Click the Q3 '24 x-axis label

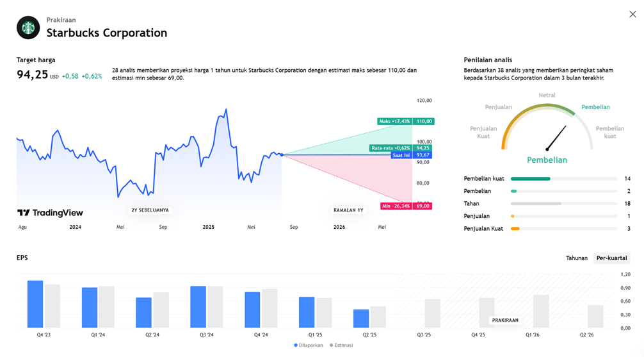pyautogui.click(x=207, y=335)
